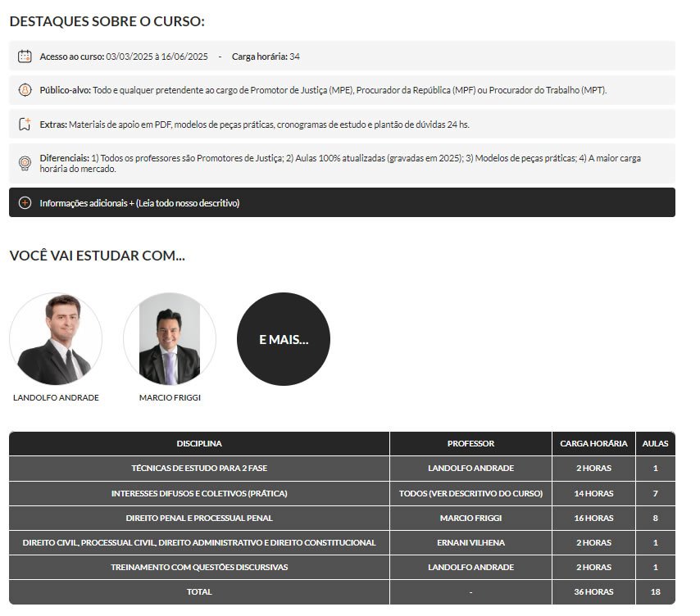Click the bookmark icon beside Extras
The height and width of the screenshot is (616, 700).
25,125
